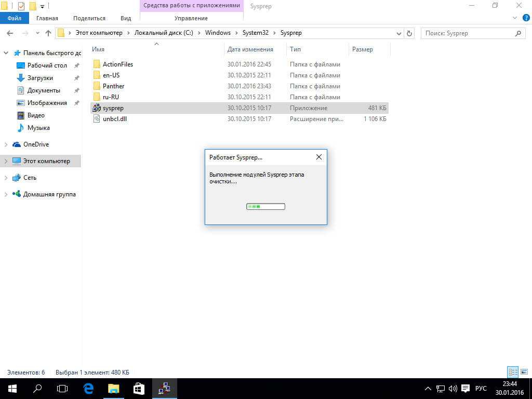Expand the OneDrive tree node
This screenshot has width=532, height=399.
pyautogui.click(x=6, y=144)
